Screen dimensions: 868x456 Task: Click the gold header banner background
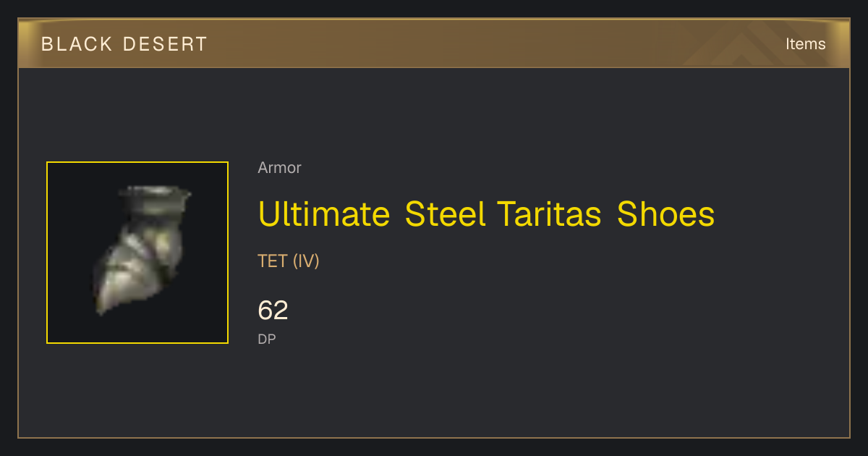pyautogui.click(x=434, y=44)
